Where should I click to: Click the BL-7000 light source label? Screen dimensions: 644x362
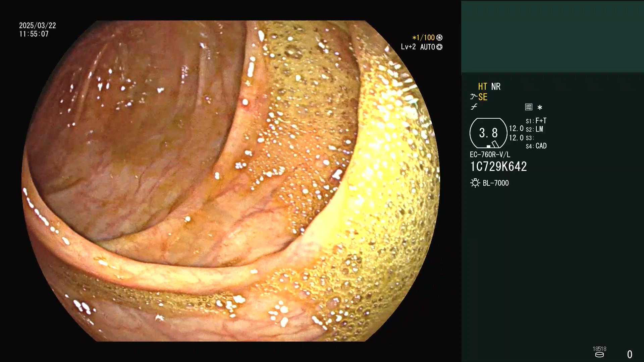coord(496,183)
